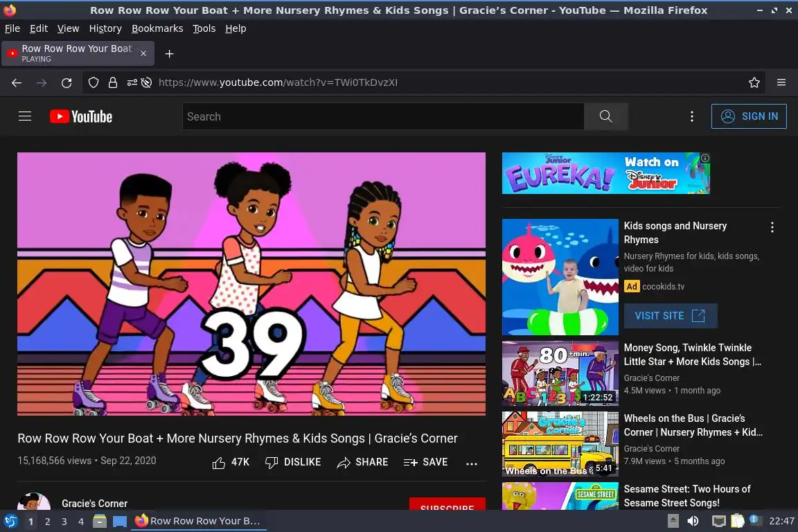Open the 80 min Money Song thumbnail
798x532 pixels.
(560, 373)
